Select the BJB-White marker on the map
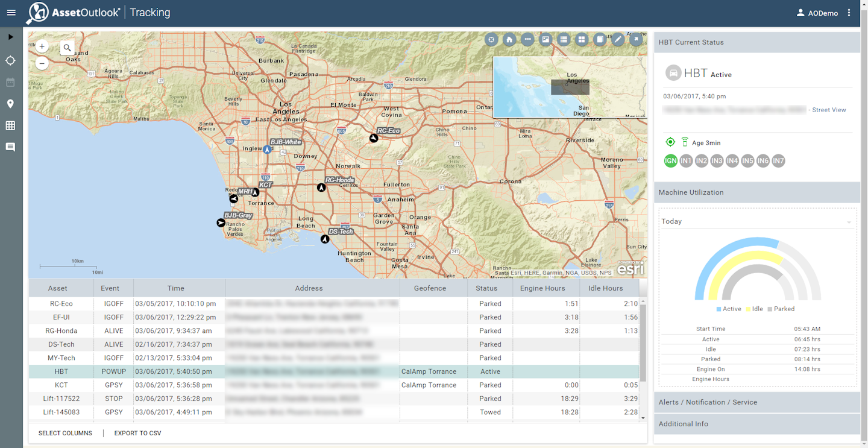 coord(267,150)
